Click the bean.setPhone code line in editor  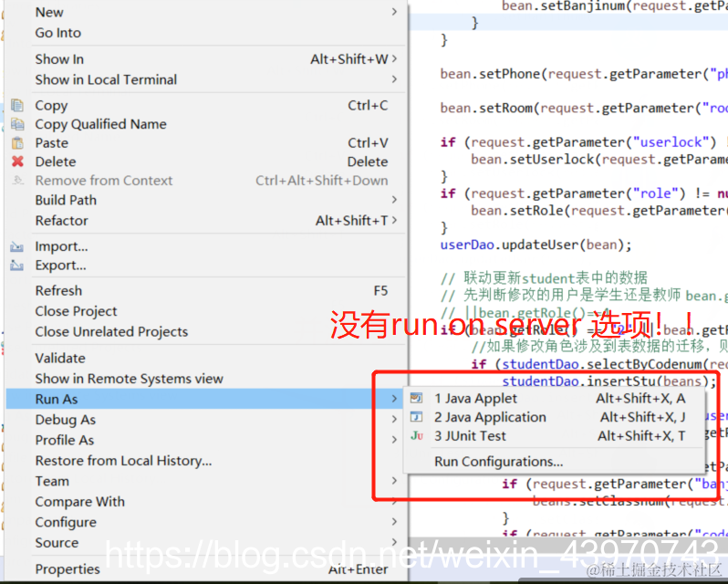[584, 74]
